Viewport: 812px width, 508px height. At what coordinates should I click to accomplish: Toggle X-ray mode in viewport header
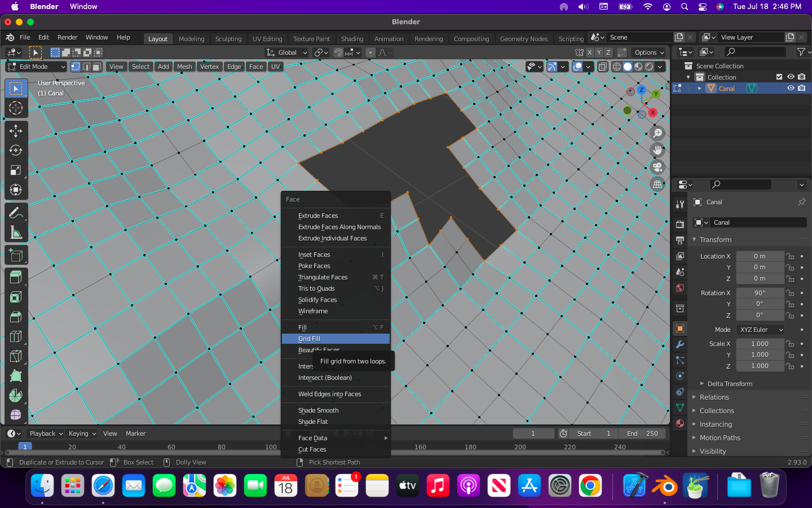click(603, 67)
